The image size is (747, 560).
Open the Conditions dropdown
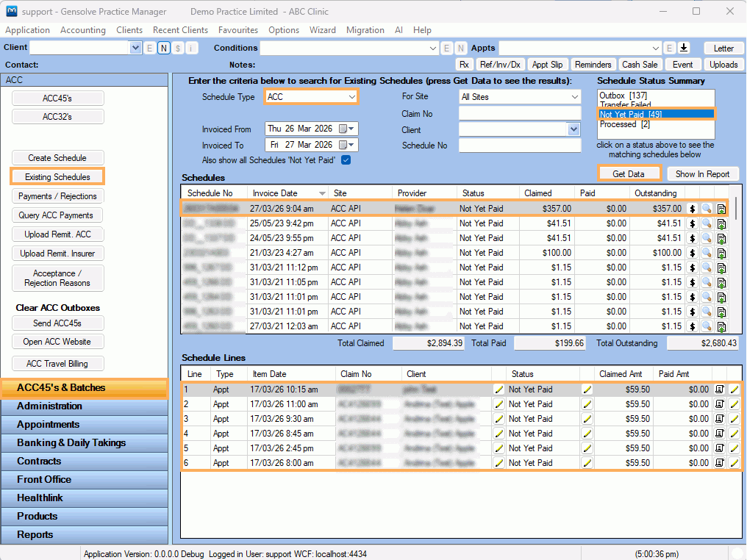432,48
